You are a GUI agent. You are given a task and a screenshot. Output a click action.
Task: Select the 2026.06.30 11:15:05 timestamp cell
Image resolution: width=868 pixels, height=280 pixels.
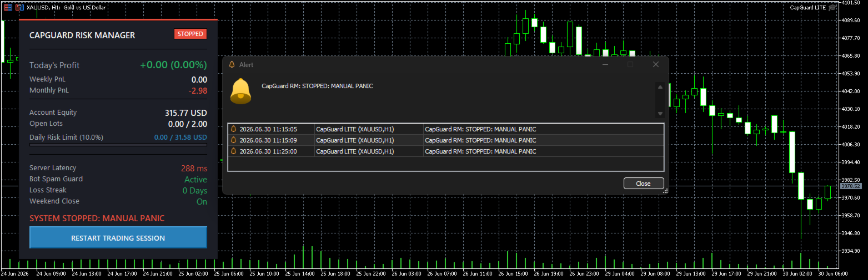(268, 129)
